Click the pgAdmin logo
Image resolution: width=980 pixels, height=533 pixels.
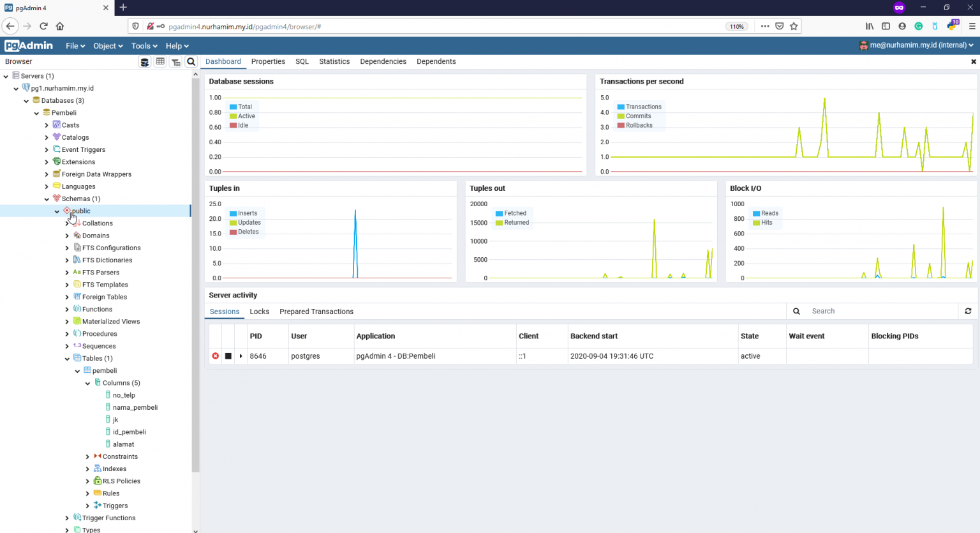29,45
